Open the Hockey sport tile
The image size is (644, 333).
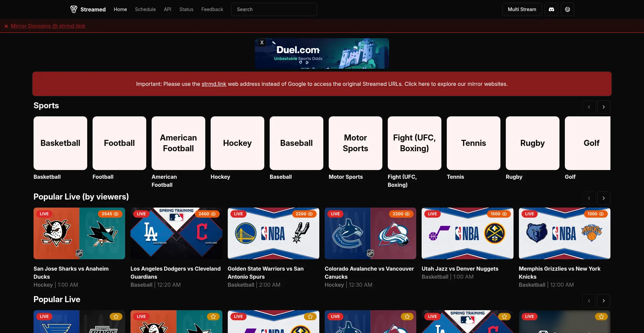pos(237,143)
